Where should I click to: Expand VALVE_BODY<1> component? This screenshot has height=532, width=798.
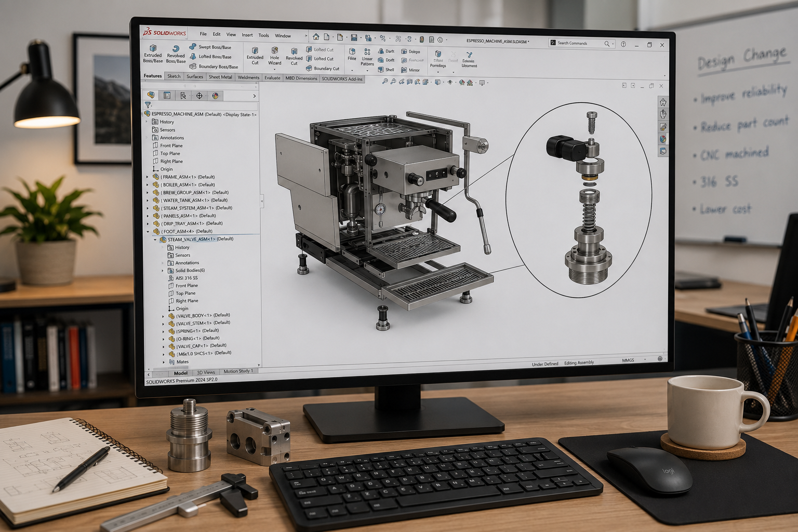164,316
